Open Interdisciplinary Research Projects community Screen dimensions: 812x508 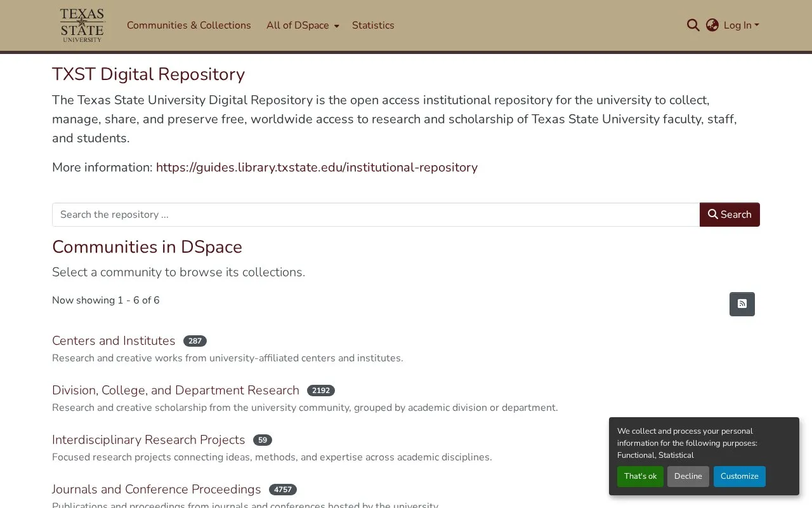coord(148,440)
